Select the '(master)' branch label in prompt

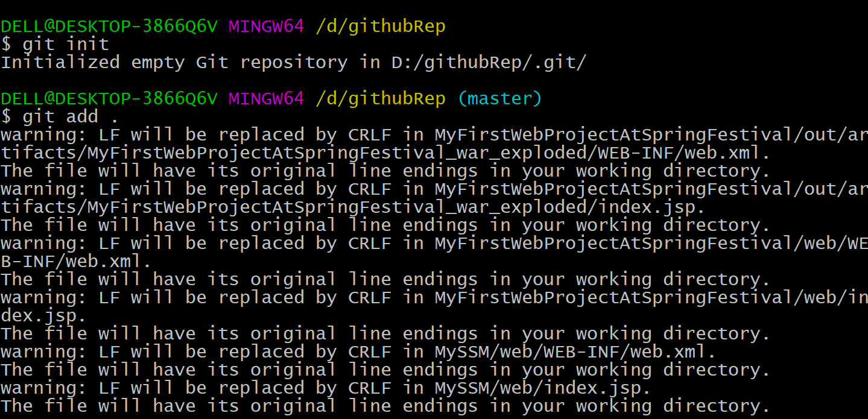(x=499, y=98)
